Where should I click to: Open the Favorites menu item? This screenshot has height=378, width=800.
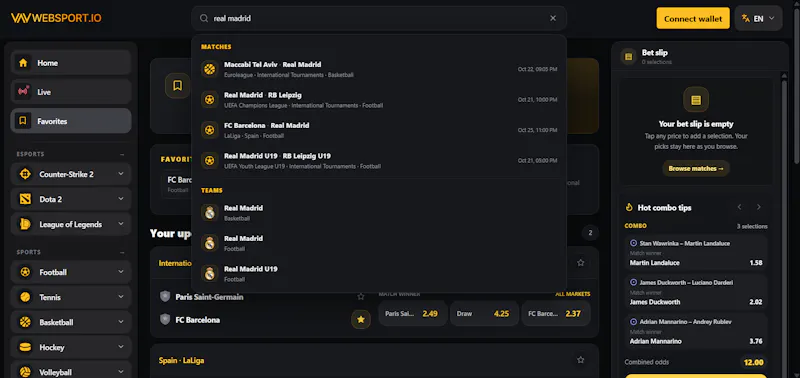pyautogui.click(x=71, y=121)
